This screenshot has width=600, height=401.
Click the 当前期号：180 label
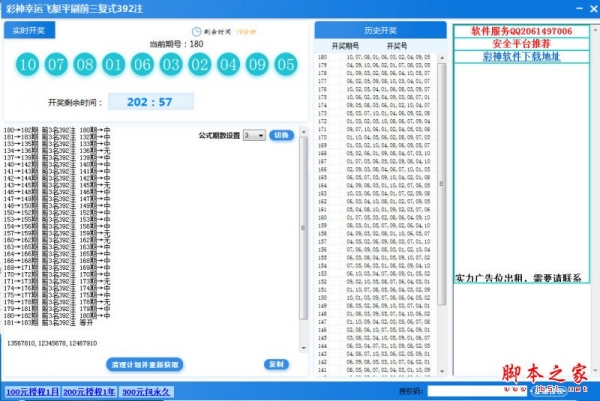[176, 44]
